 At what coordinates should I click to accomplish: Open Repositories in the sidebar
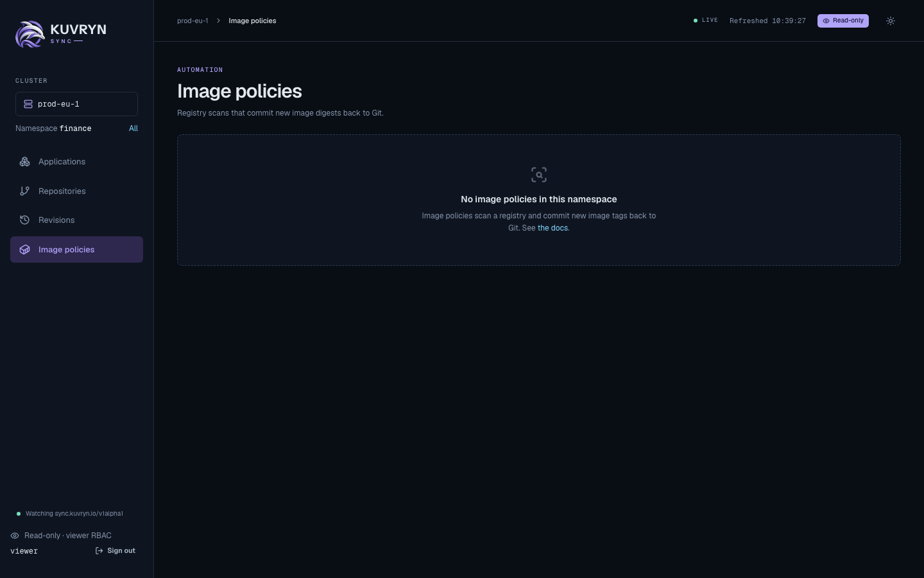76,191
